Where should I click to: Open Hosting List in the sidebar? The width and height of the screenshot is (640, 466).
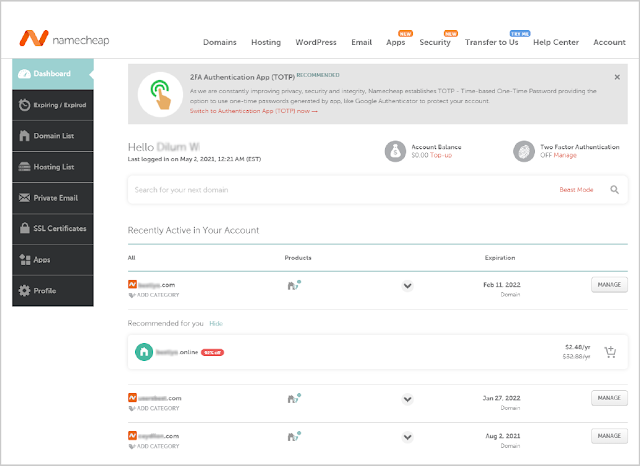click(x=53, y=167)
